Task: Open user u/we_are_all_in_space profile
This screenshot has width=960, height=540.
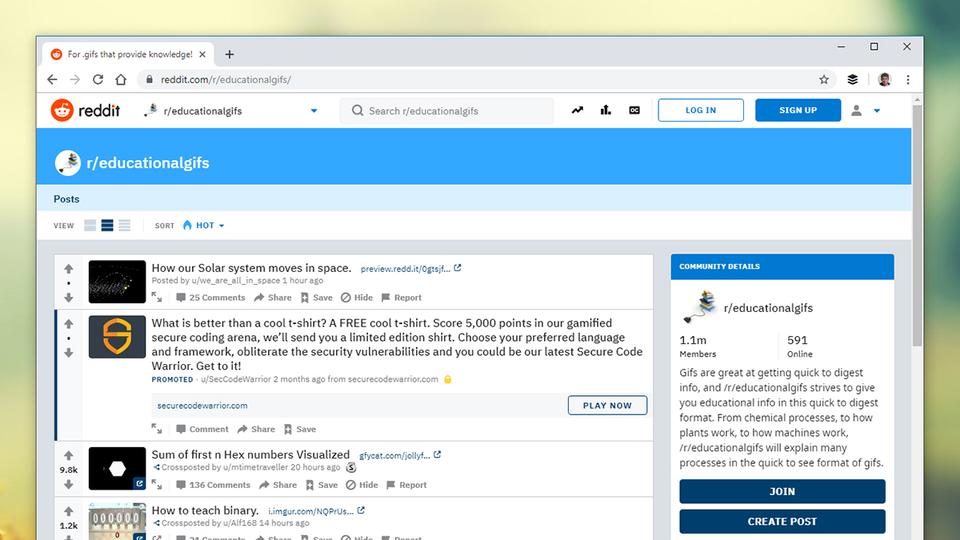Action: [236, 280]
